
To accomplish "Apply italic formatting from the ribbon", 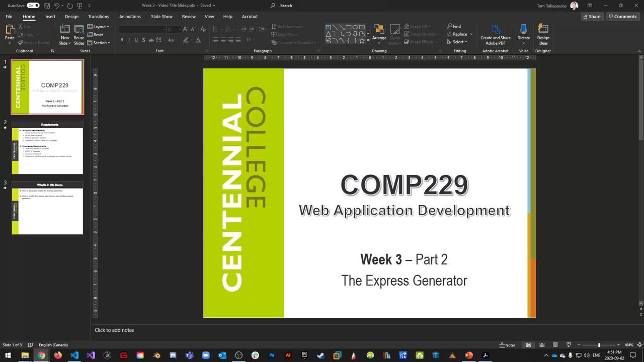I will pos(129,40).
